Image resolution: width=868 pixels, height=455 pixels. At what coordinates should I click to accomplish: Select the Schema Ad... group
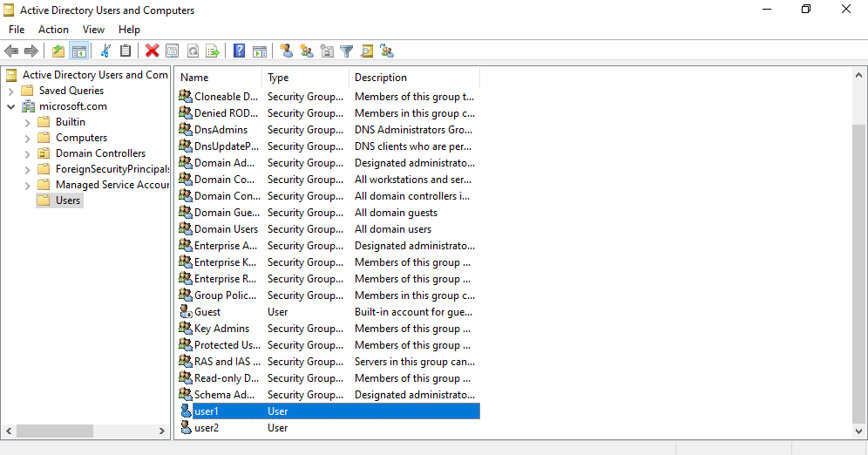(x=329, y=395)
